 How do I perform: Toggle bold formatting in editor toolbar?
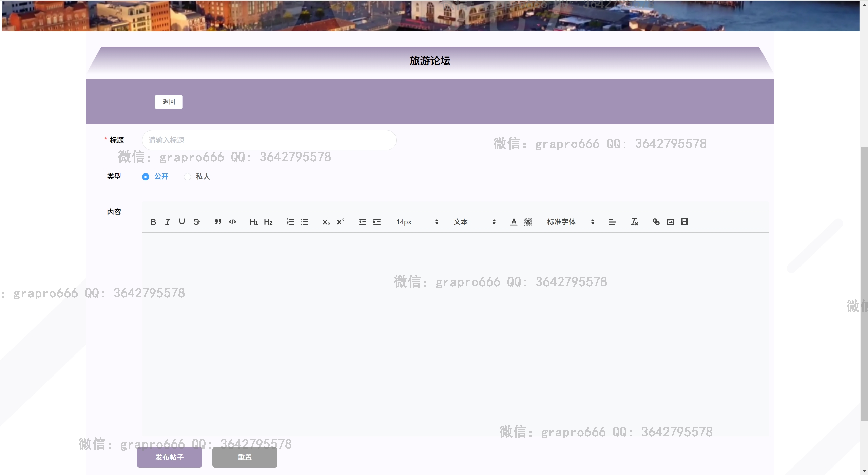153,222
